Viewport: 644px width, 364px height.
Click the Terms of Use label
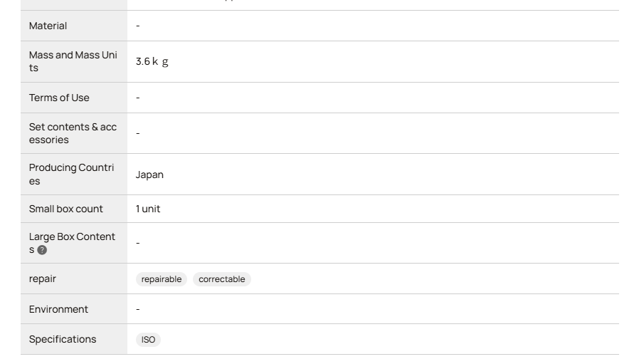point(59,98)
